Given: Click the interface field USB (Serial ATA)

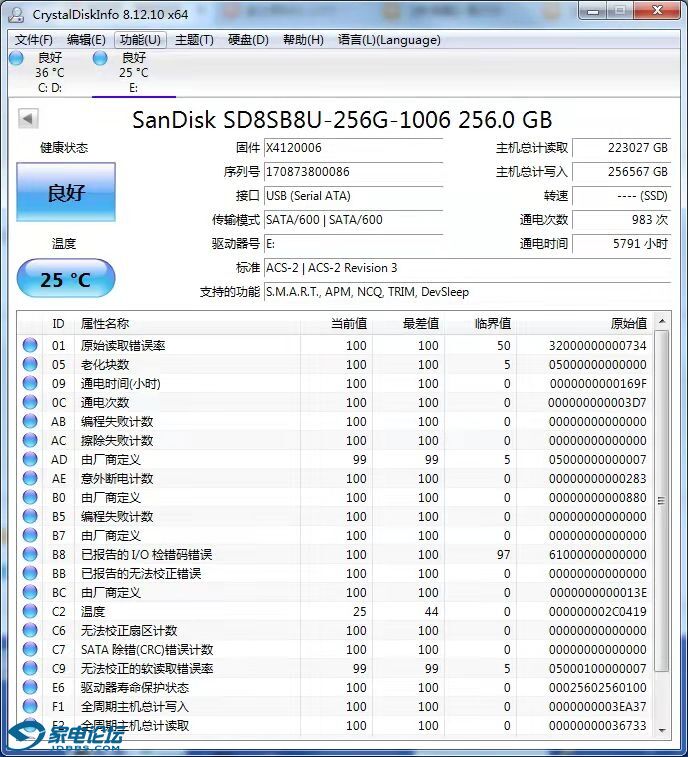Looking at the screenshot, I should pos(353,196).
